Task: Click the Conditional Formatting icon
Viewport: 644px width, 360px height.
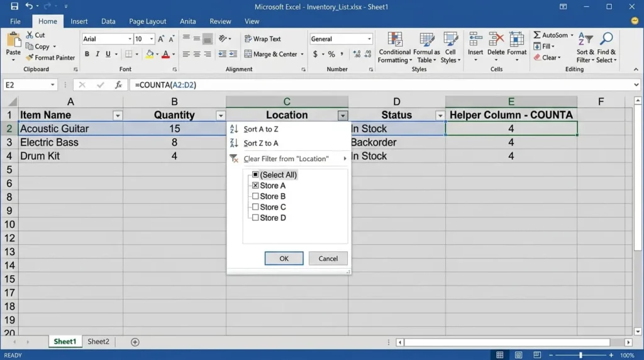Action: pyautogui.click(x=395, y=40)
